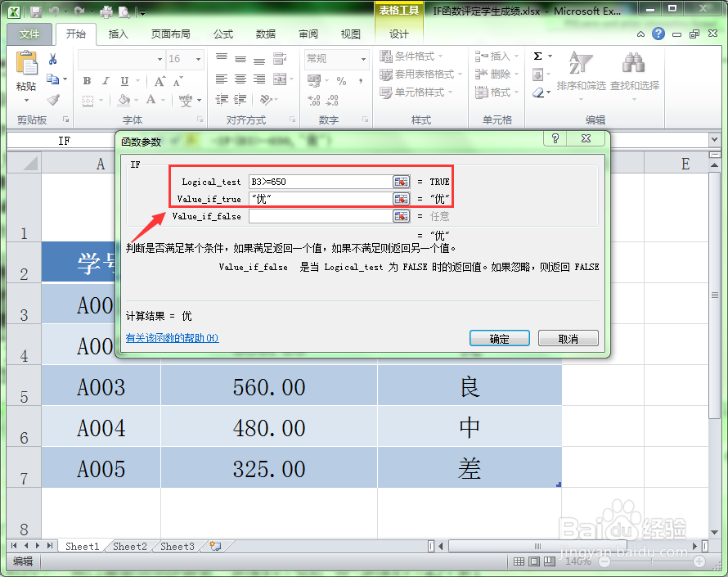Click the 取消 cancel button

coord(568,338)
